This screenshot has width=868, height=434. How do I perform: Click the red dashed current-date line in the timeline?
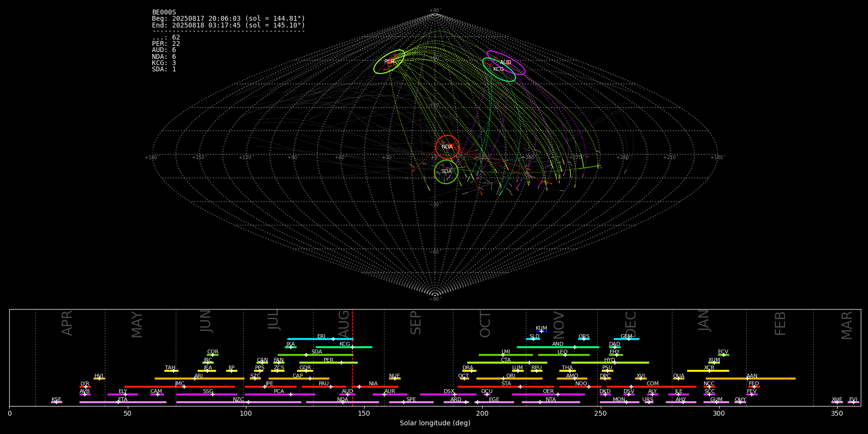[353, 357]
